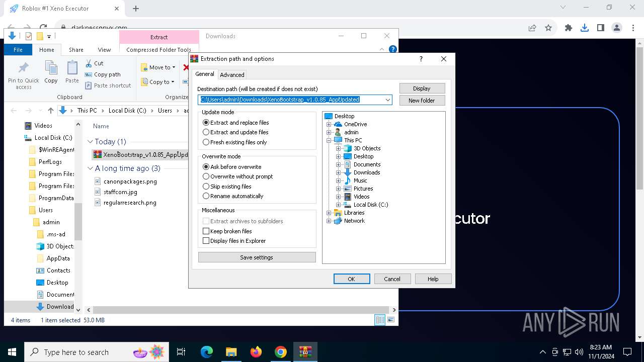Viewport: 644px width, 362px height.
Task: Open Explorer help question icon
Action: (393, 49)
